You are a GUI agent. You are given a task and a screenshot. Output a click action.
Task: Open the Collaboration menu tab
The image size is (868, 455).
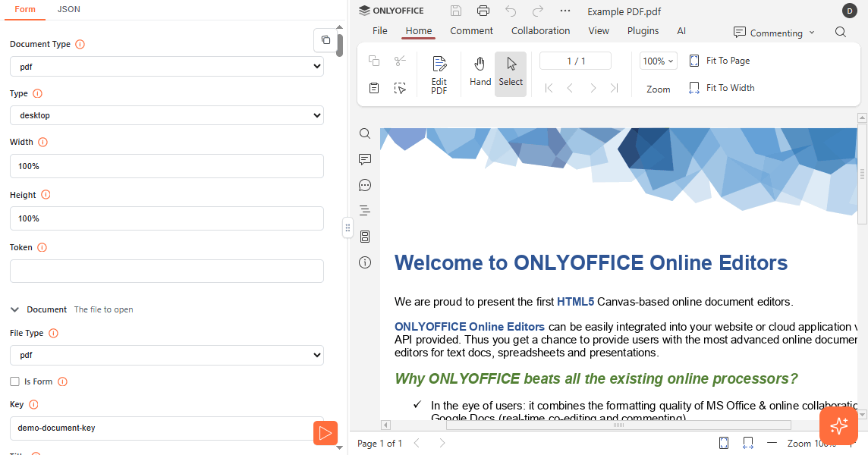pos(540,31)
